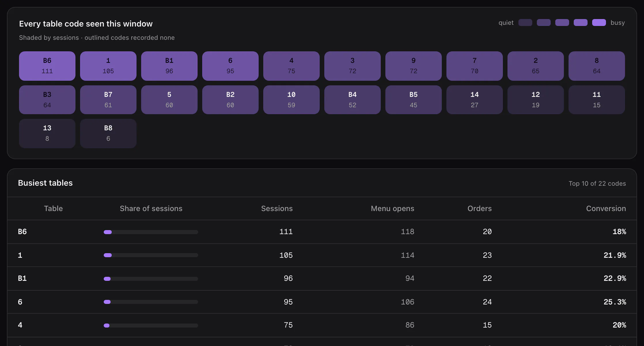Click the 25.3% conversion value
The image size is (644, 346).
(x=615, y=302)
